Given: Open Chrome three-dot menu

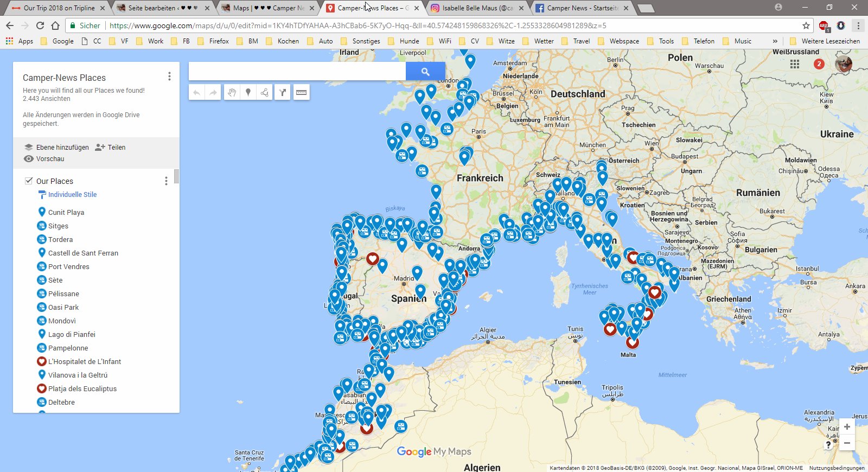Looking at the screenshot, I should (858, 25).
